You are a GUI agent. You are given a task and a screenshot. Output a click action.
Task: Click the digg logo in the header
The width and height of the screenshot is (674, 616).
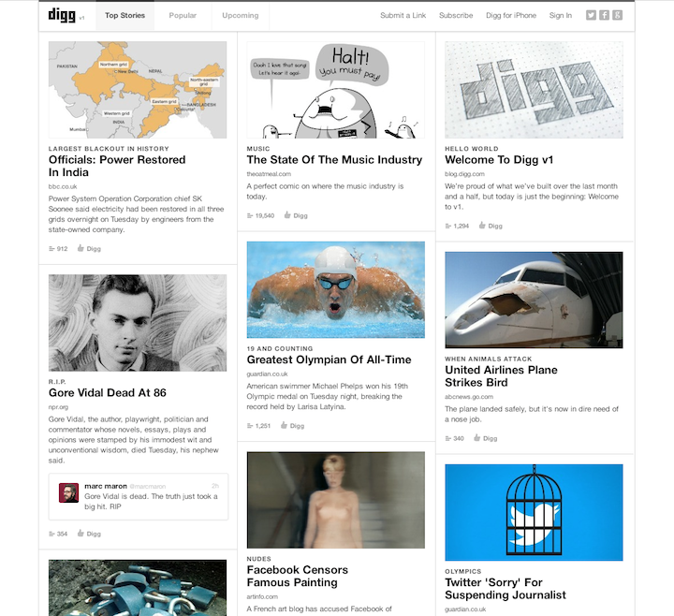point(62,15)
